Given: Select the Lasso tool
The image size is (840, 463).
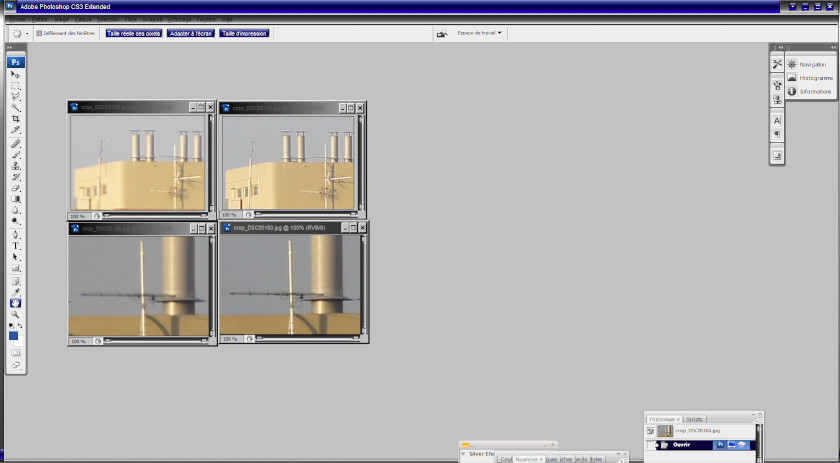Looking at the screenshot, I should (16, 96).
